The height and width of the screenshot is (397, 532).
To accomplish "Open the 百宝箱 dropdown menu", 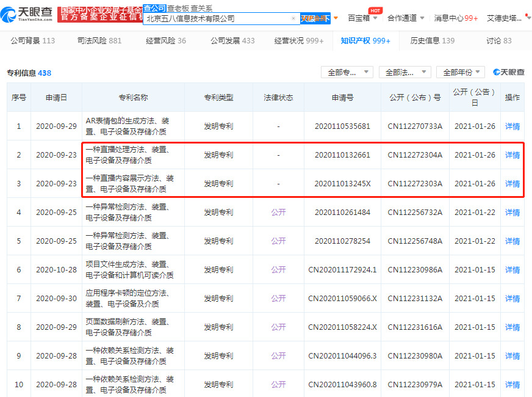I will tap(362, 18).
